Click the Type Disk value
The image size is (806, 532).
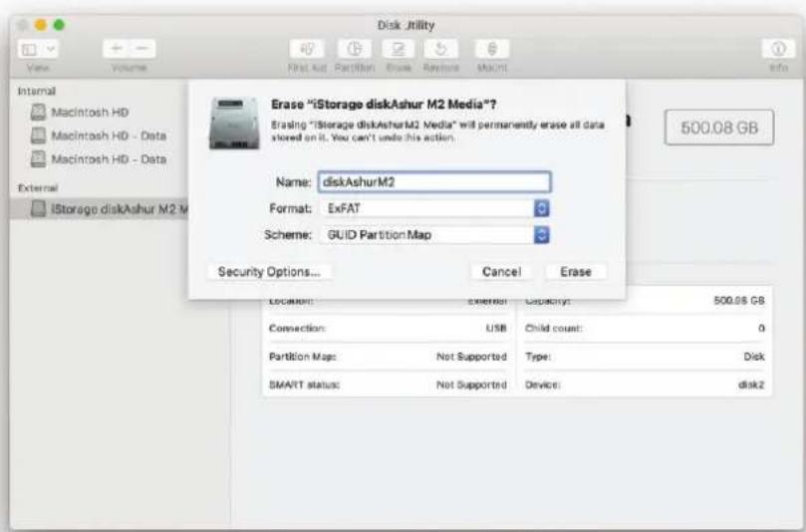[x=753, y=357]
